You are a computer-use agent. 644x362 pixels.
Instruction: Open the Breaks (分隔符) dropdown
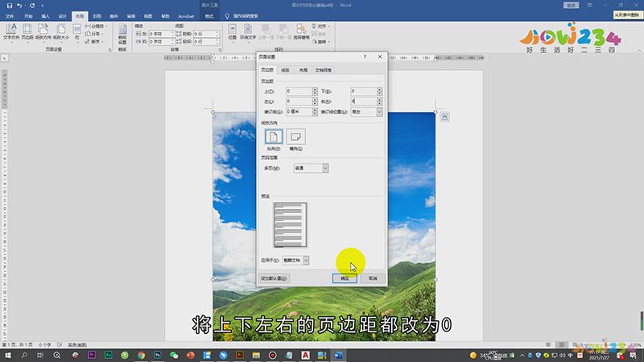(96, 26)
